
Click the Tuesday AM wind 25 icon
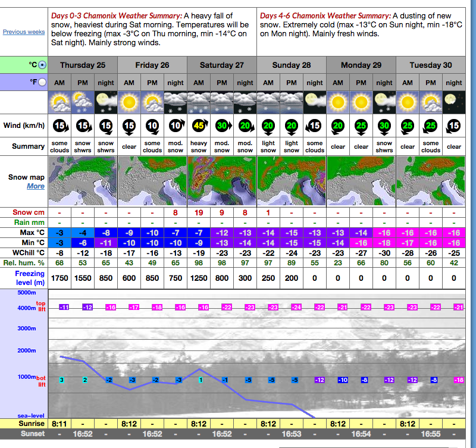pos(408,126)
